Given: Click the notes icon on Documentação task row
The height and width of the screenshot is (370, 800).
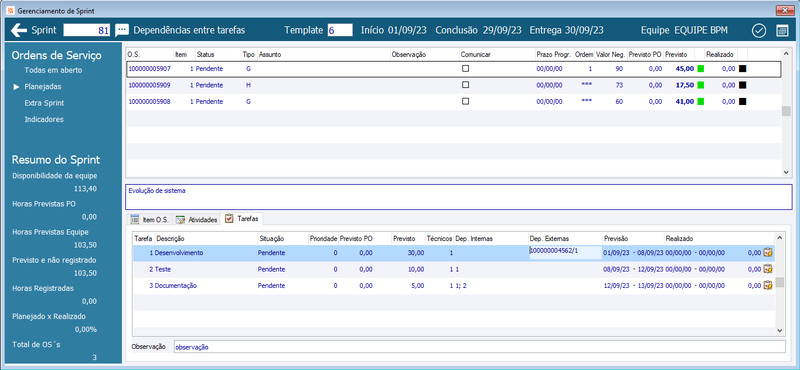Looking at the screenshot, I should point(767,285).
